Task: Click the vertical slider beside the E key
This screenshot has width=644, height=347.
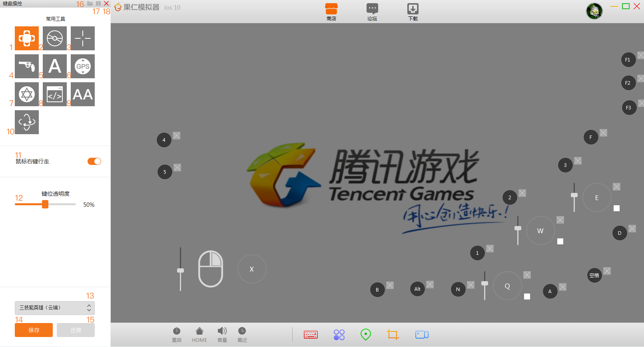Action: 574,197
